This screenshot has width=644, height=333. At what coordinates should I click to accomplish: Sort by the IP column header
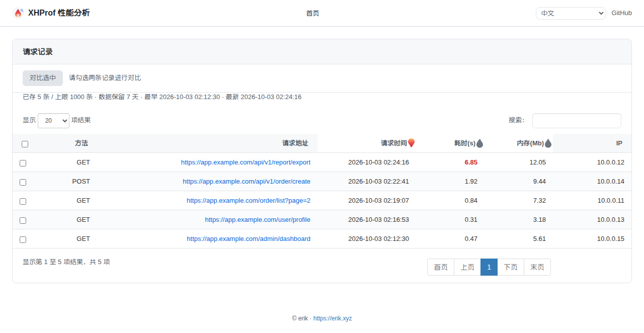pos(619,143)
